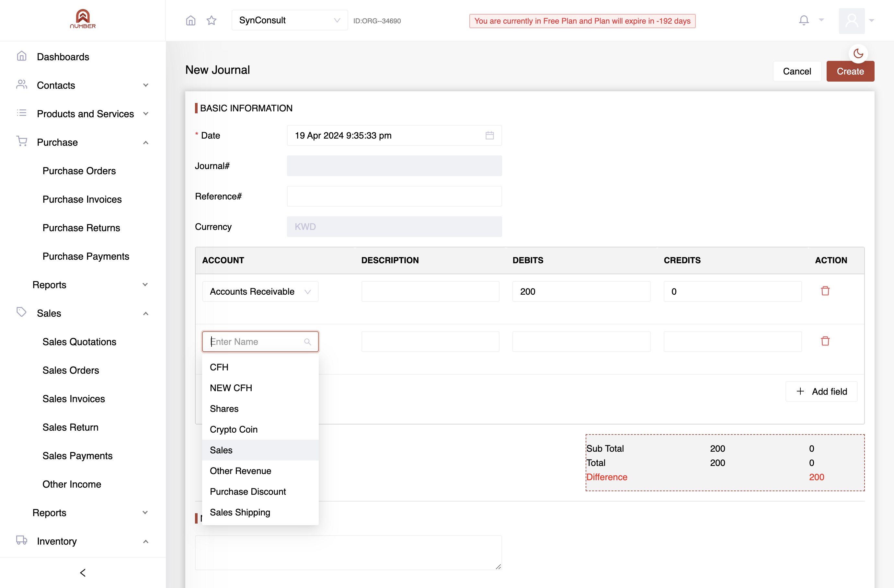Viewport: 894px width, 588px height.
Task: Open Sales Invoices page
Action: click(74, 399)
